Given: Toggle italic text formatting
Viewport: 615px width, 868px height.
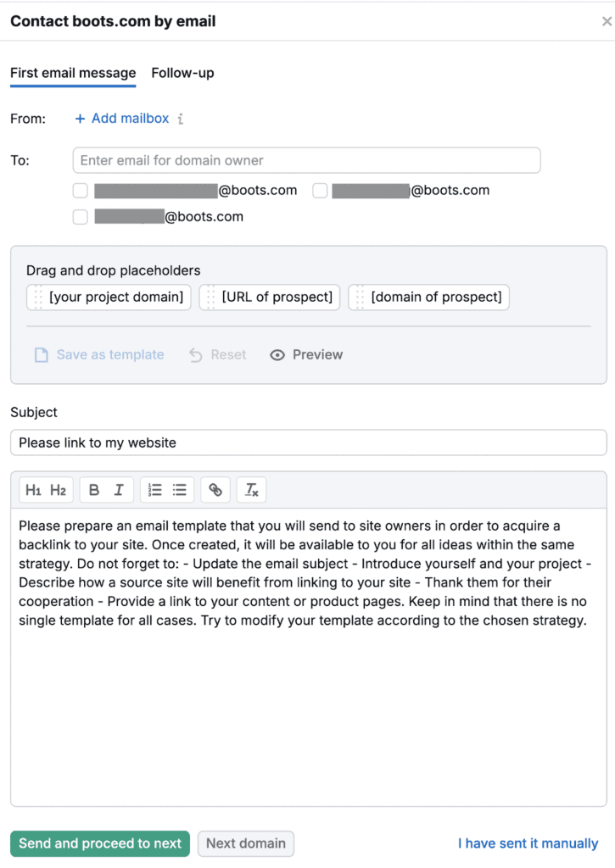Looking at the screenshot, I should 119,490.
